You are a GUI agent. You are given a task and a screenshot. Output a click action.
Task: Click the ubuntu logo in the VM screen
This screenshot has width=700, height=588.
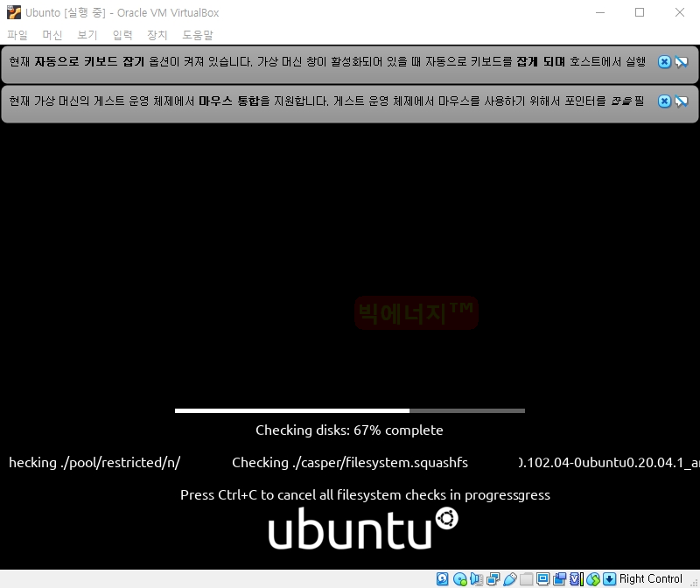363,528
